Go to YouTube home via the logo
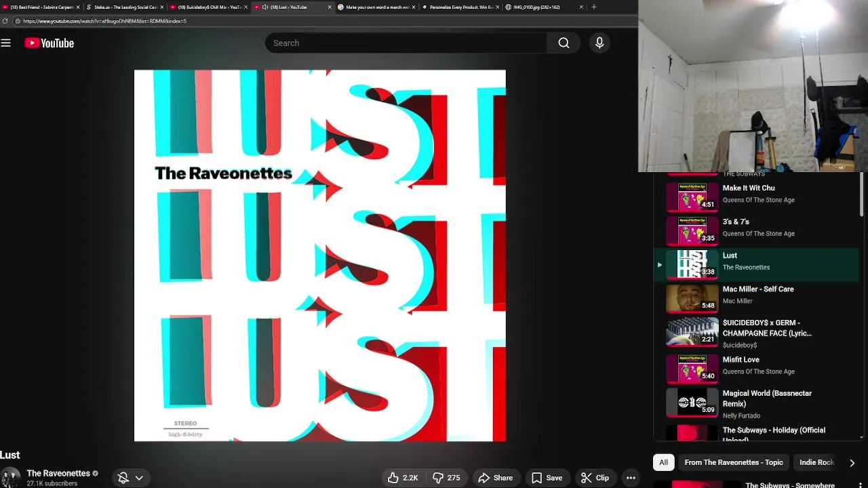The image size is (868, 488). pos(49,43)
